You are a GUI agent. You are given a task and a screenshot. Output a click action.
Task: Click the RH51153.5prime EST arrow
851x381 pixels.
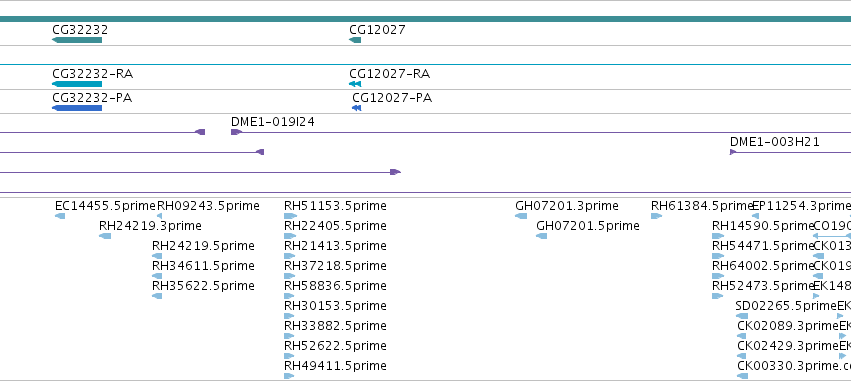[290, 216]
